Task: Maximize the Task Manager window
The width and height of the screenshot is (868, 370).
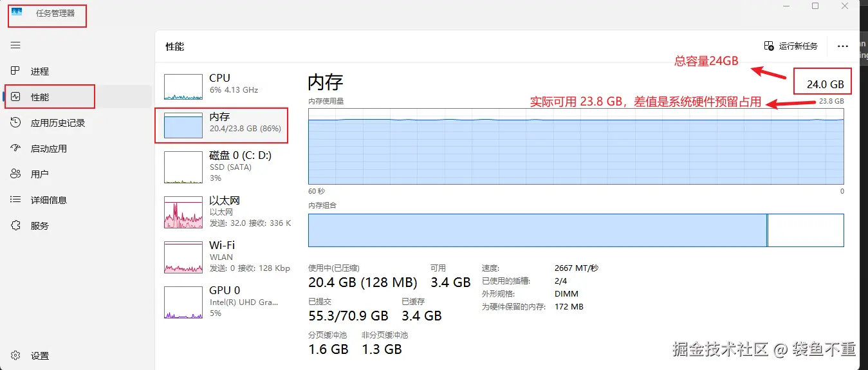Action: [x=815, y=6]
